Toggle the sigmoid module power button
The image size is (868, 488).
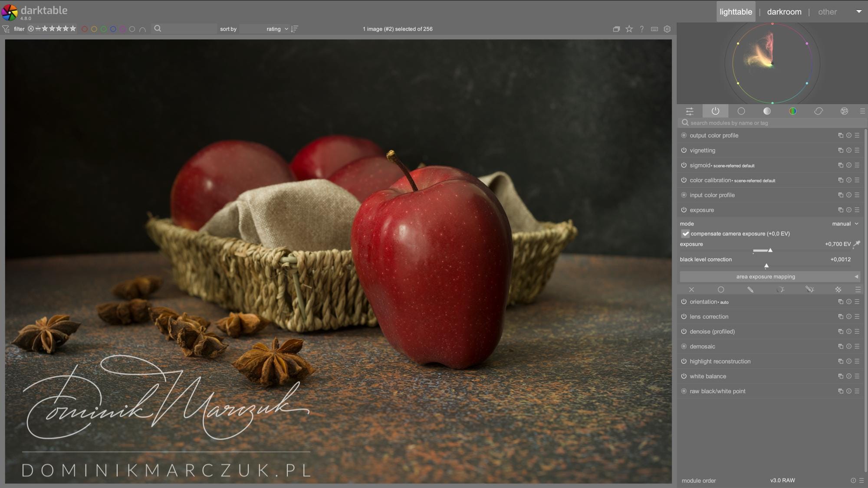(x=684, y=165)
